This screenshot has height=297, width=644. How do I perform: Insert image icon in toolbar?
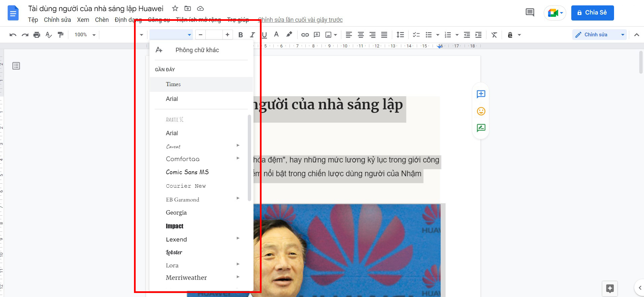pos(329,35)
